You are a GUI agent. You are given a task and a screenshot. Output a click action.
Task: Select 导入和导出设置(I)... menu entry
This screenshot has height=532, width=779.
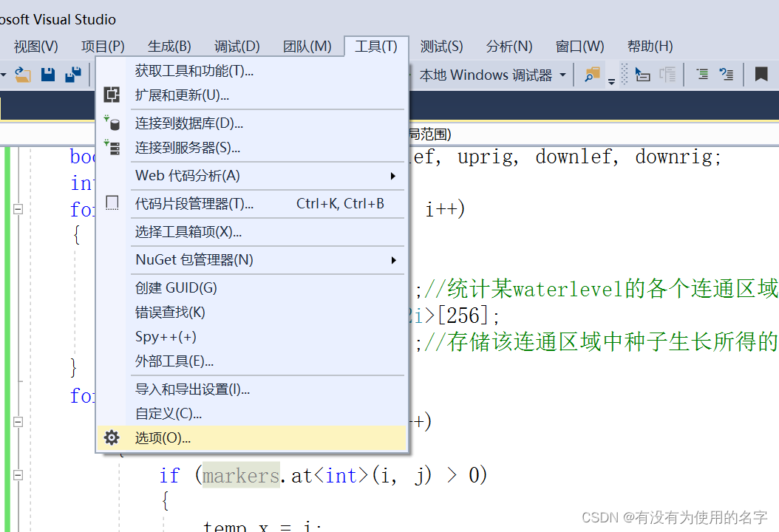pos(252,389)
